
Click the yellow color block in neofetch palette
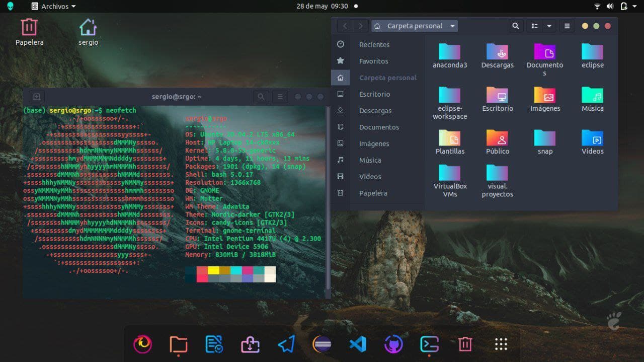point(213,270)
